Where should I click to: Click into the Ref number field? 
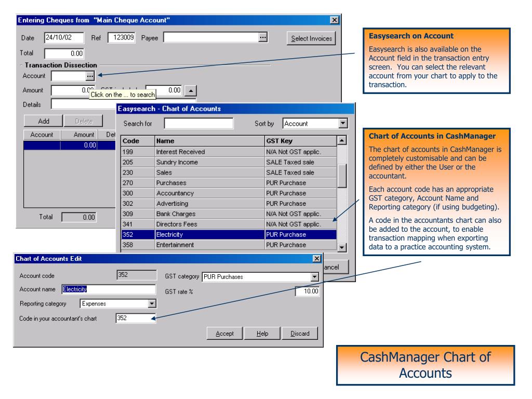(x=122, y=37)
